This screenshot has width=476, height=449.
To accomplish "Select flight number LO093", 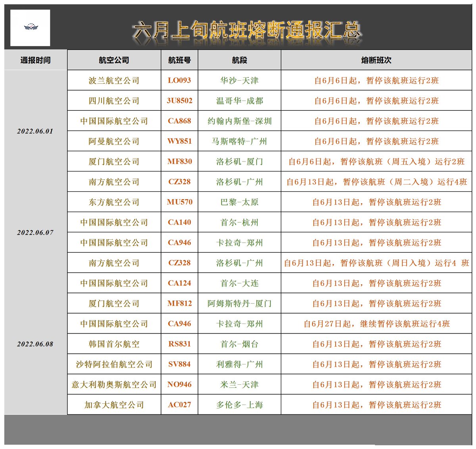I will click(x=180, y=81).
